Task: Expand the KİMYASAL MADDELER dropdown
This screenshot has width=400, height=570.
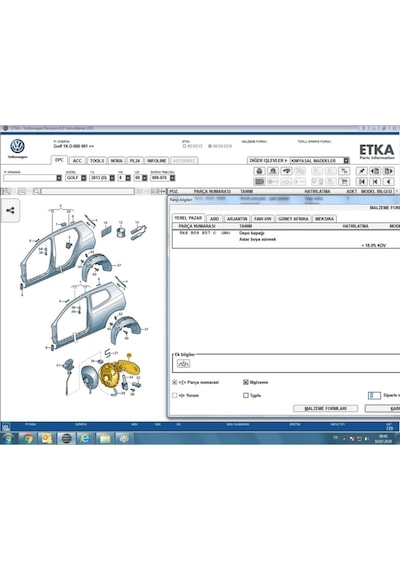Action: [x=346, y=160]
